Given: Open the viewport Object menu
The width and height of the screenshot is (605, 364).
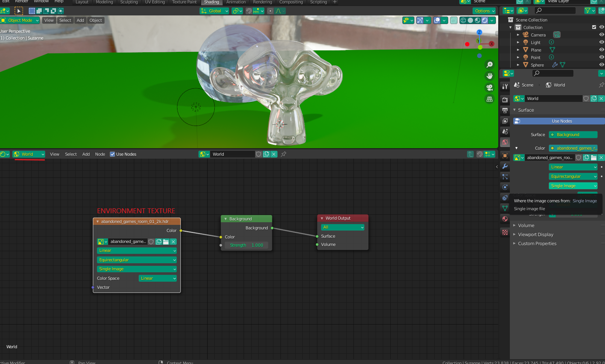Looking at the screenshot, I should 96,20.
